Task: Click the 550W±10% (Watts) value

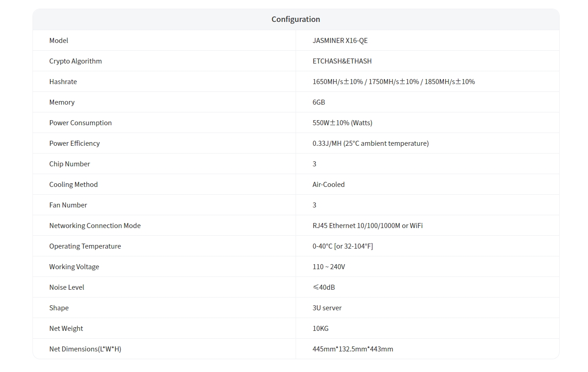Action: point(342,123)
